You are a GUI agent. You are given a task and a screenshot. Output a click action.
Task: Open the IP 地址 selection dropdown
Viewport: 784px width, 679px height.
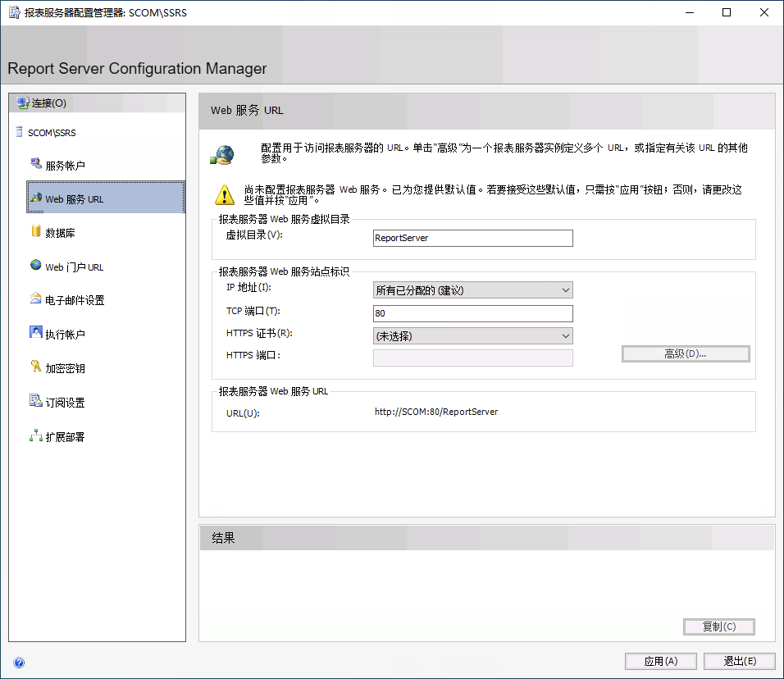point(565,290)
